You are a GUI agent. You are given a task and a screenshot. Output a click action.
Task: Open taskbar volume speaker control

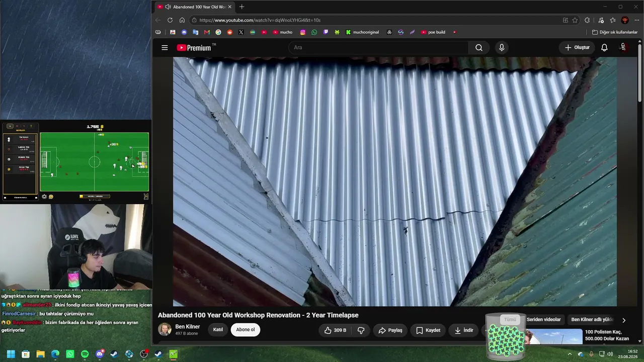click(x=610, y=354)
